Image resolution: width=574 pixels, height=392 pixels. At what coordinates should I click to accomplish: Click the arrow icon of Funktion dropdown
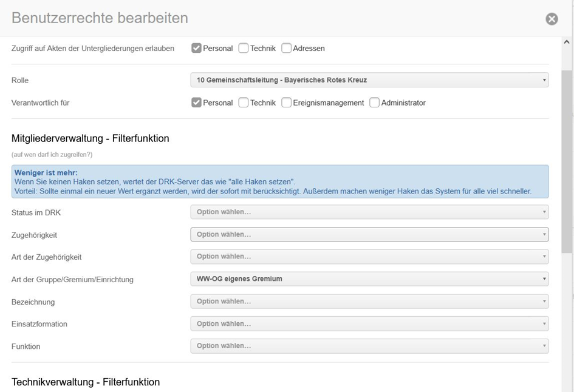544,346
